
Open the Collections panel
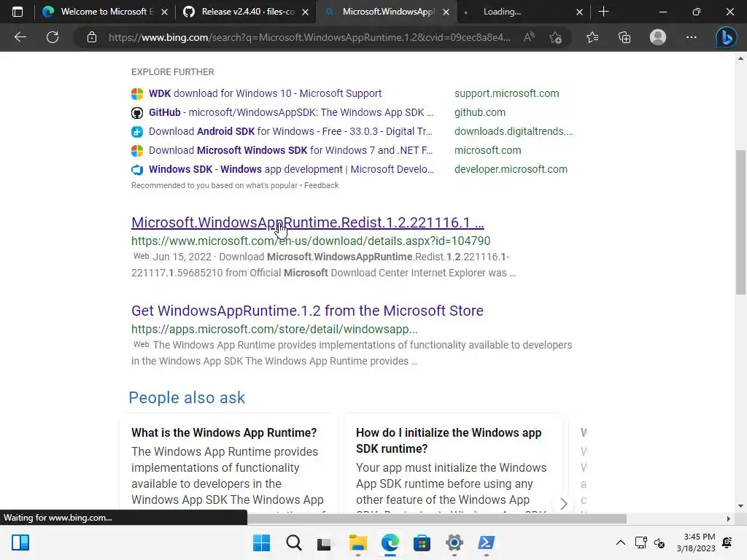[624, 37]
